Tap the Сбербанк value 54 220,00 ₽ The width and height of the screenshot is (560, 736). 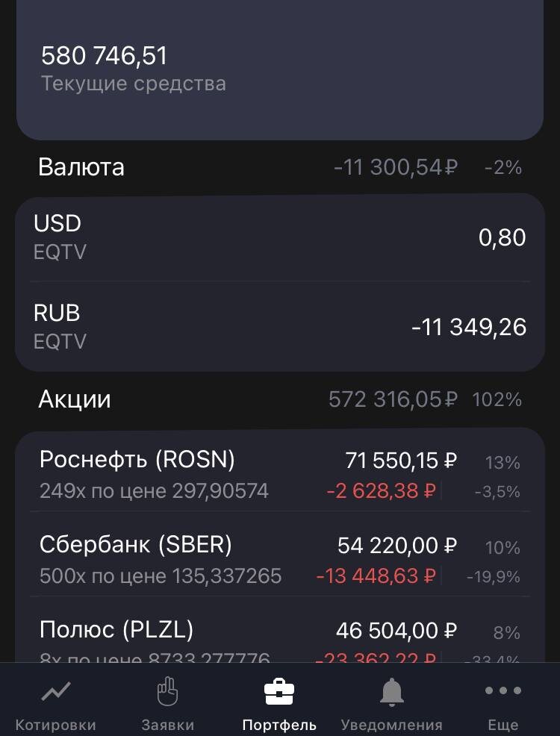pyautogui.click(x=397, y=546)
